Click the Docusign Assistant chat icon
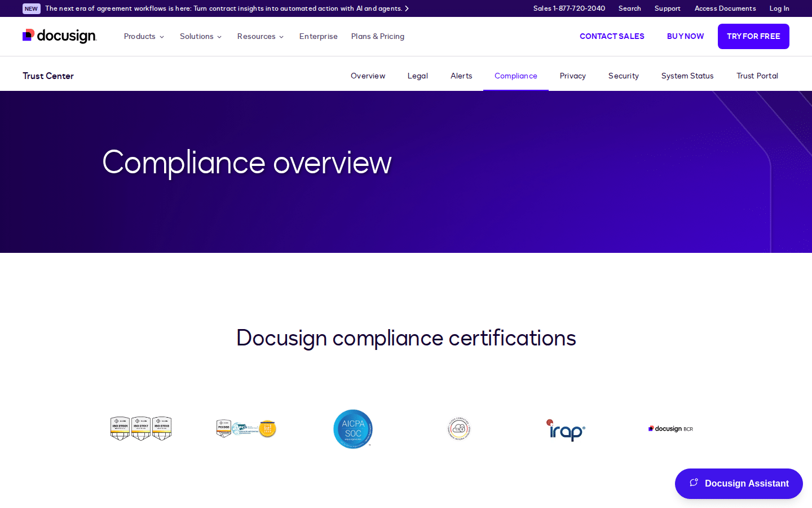The height and width of the screenshot is (508, 812). pos(694,483)
